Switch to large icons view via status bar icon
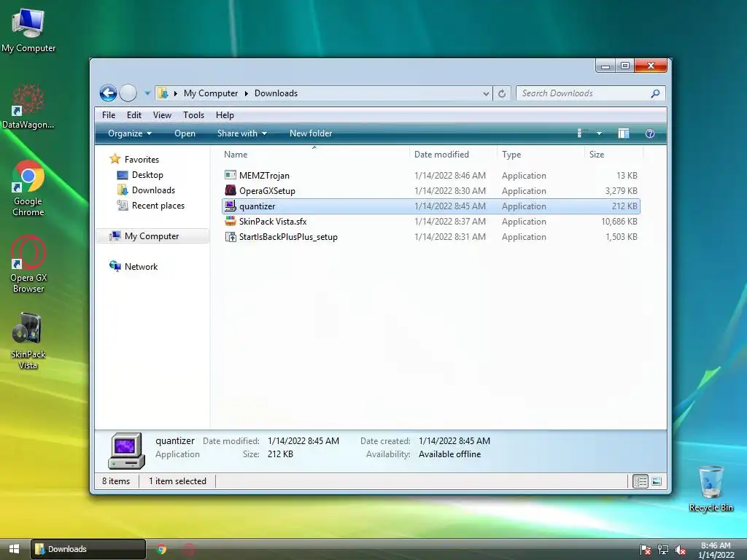This screenshot has height=560, width=747. point(657,481)
